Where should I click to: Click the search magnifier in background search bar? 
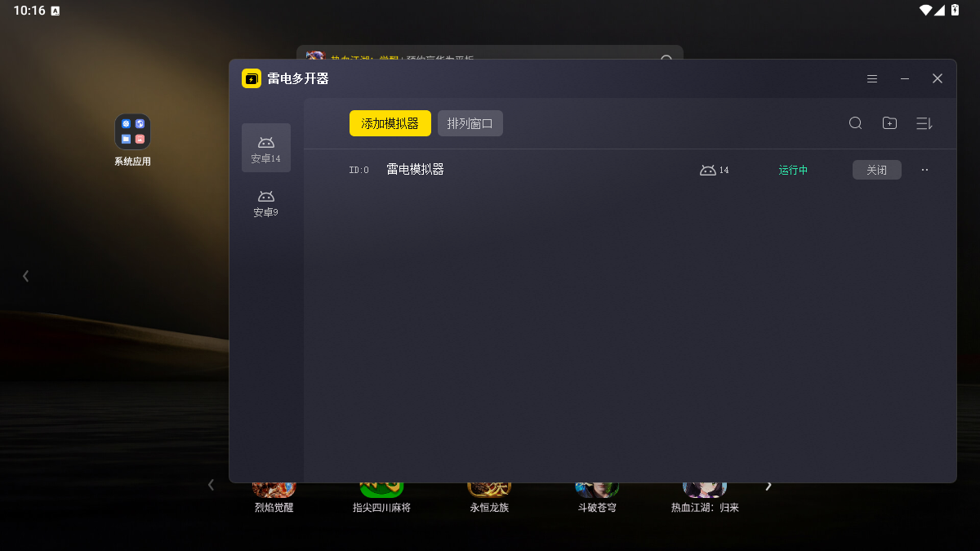[x=666, y=56]
